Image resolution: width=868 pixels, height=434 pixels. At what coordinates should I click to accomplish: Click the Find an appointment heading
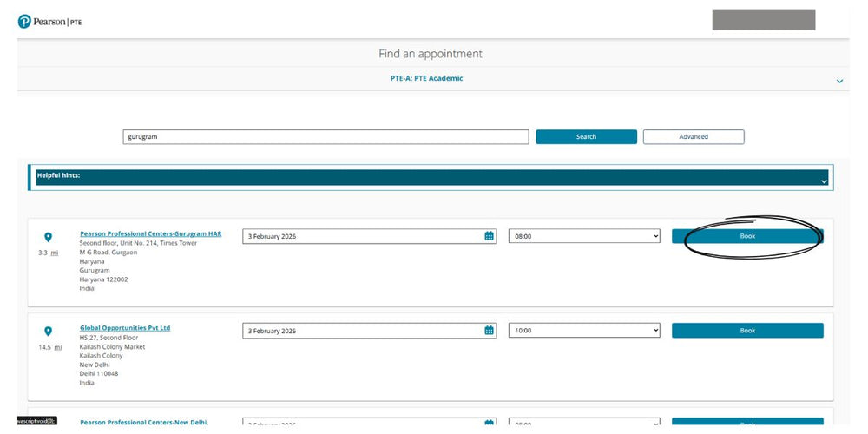[x=431, y=54]
